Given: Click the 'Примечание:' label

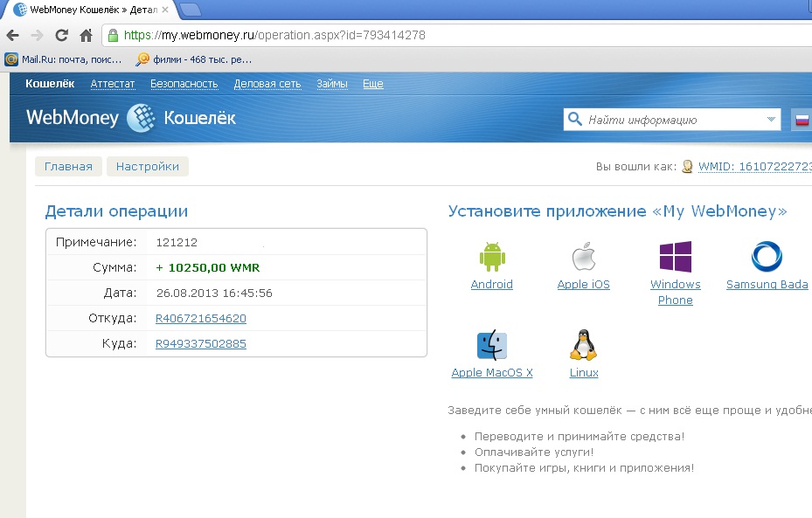Looking at the screenshot, I should (x=96, y=242).
